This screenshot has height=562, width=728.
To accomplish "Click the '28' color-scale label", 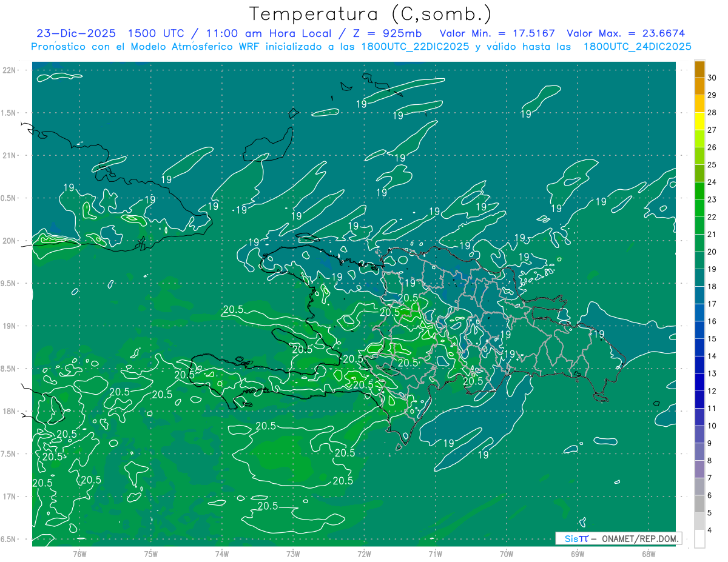I will pos(712,113).
